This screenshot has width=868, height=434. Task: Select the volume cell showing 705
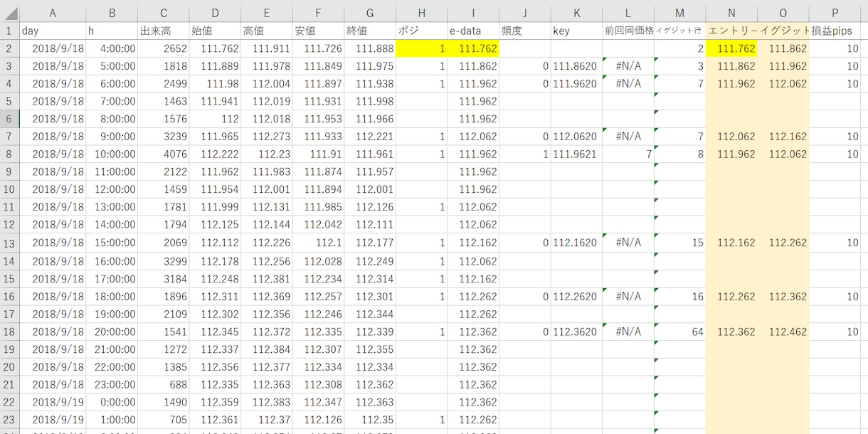(x=164, y=420)
